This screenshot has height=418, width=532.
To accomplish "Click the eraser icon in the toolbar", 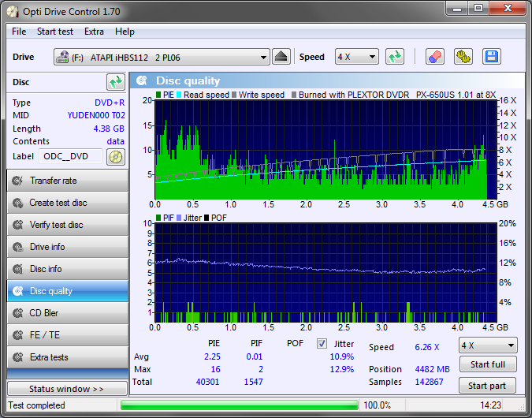I will [434, 57].
